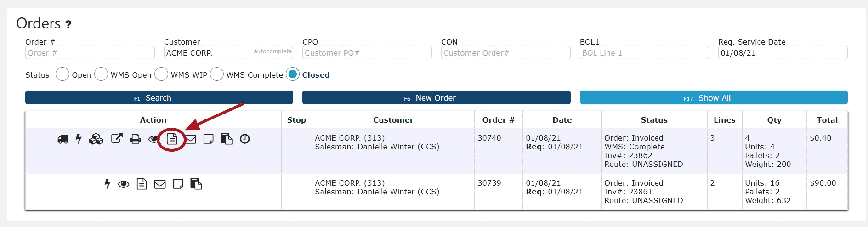Select the WMS WIP status option
Image resolution: width=868 pixels, height=227 pixels.
161,74
